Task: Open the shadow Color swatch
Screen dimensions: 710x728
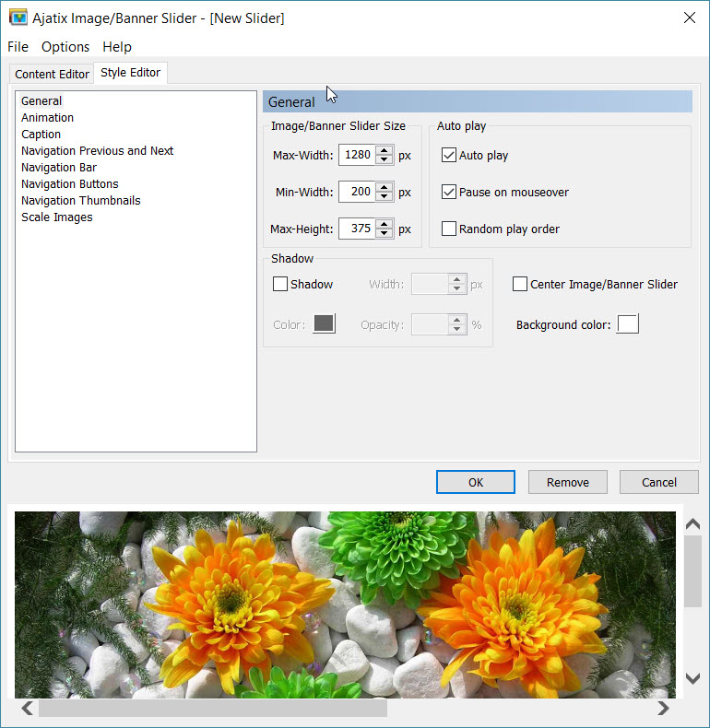Action: click(325, 324)
